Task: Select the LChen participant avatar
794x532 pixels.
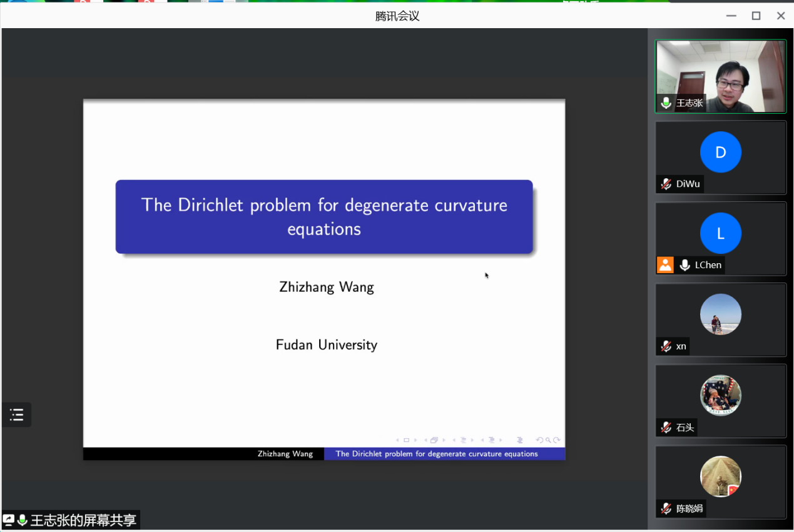Action: [720, 233]
